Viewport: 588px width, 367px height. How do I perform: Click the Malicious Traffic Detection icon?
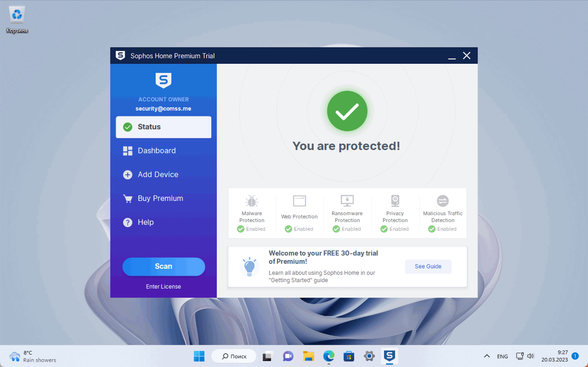coord(443,201)
